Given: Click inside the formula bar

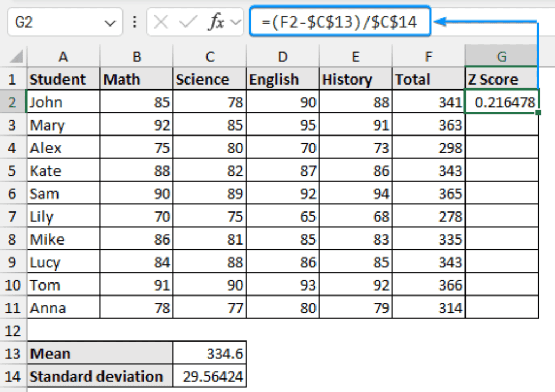Looking at the screenshot, I should [336, 22].
